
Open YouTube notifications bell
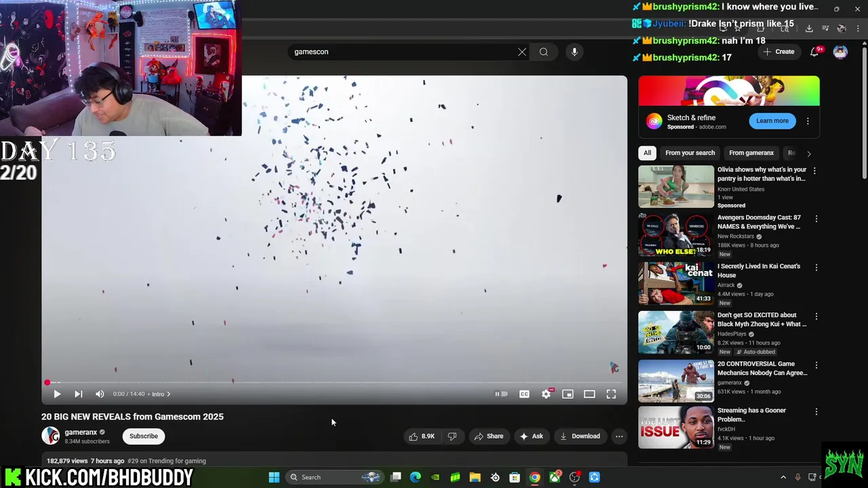tap(814, 52)
